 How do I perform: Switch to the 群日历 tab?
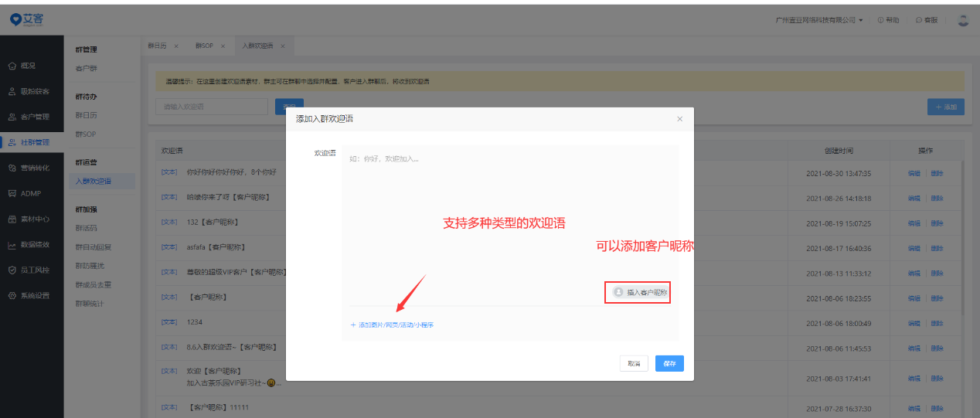[x=157, y=46]
